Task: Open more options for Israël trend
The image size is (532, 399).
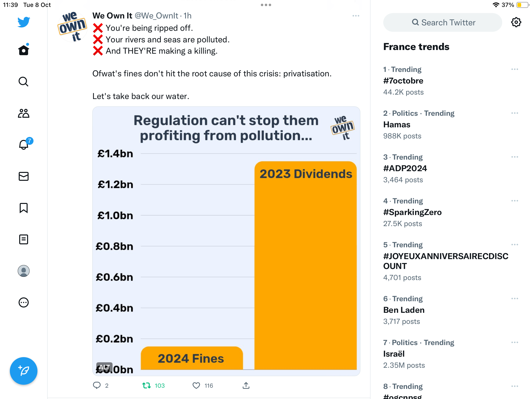Action: tap(515, 342)
